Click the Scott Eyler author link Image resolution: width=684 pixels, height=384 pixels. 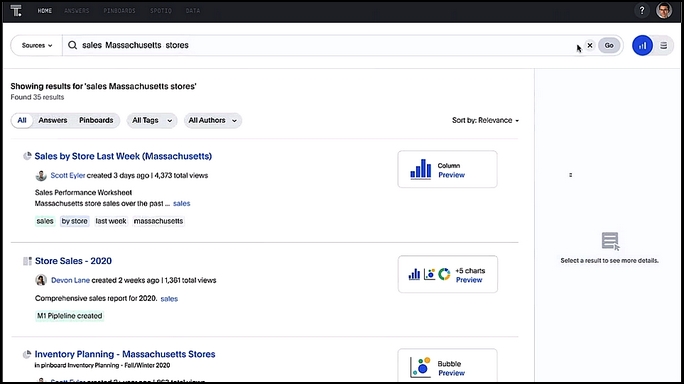coord(68,175)
